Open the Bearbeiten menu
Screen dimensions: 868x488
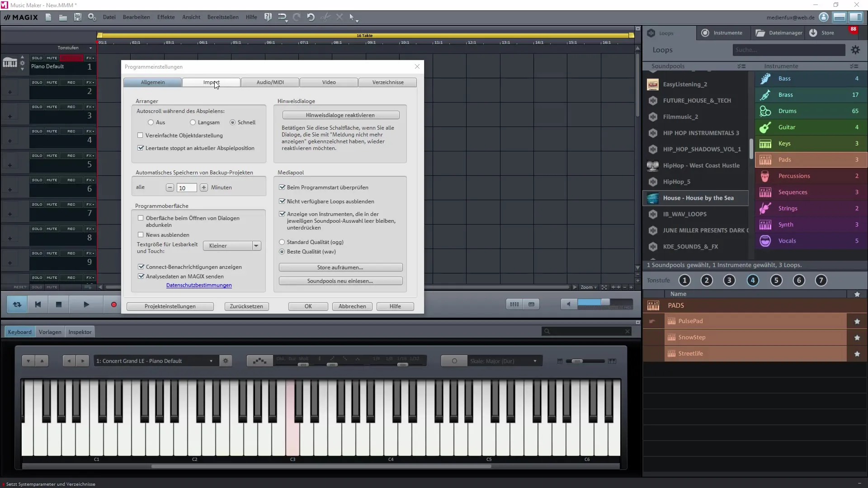[136, 17]
